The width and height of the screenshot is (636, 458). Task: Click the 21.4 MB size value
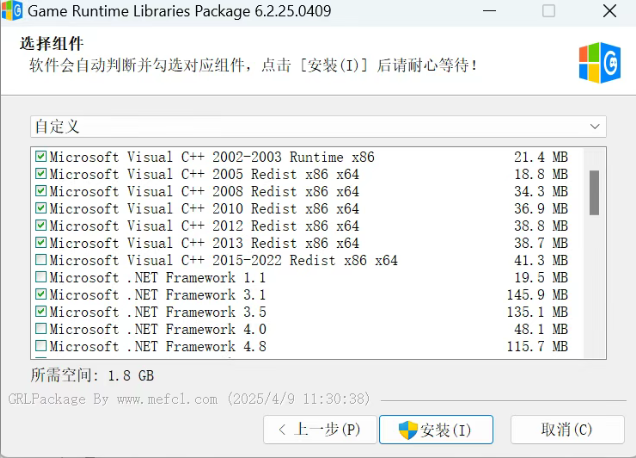[x=541, y=157]
